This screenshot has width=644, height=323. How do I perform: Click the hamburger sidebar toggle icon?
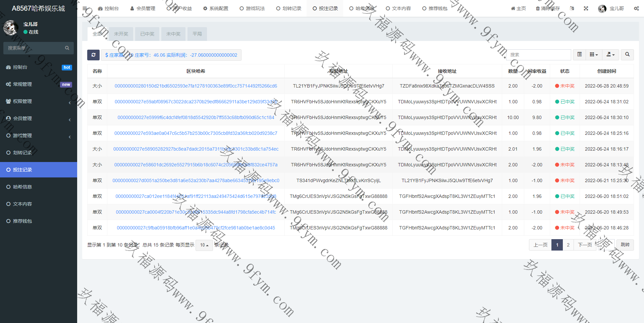85,8
